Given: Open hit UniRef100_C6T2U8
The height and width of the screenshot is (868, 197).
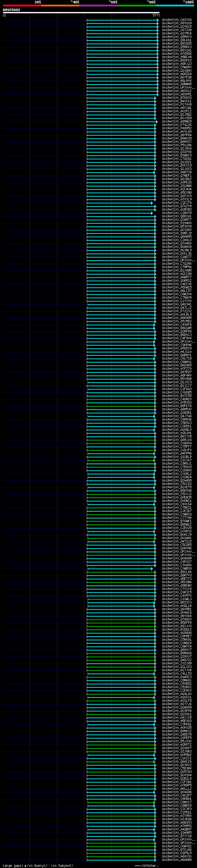Looking at the screenshot, I should pyautogui.click(x=176, y=30).
